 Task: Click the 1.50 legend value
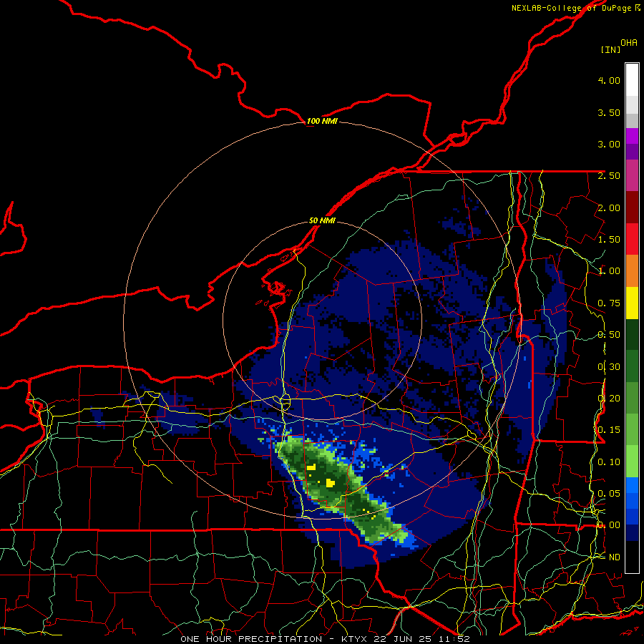(x=609, y=240)
